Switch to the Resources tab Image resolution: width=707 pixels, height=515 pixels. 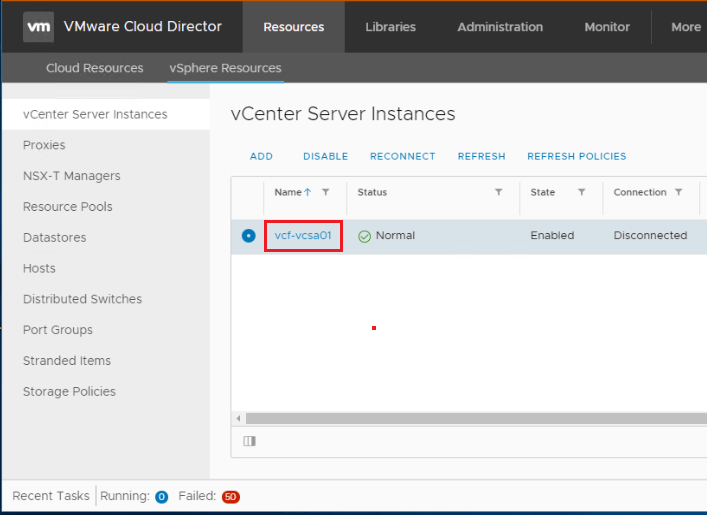(294, 27)
